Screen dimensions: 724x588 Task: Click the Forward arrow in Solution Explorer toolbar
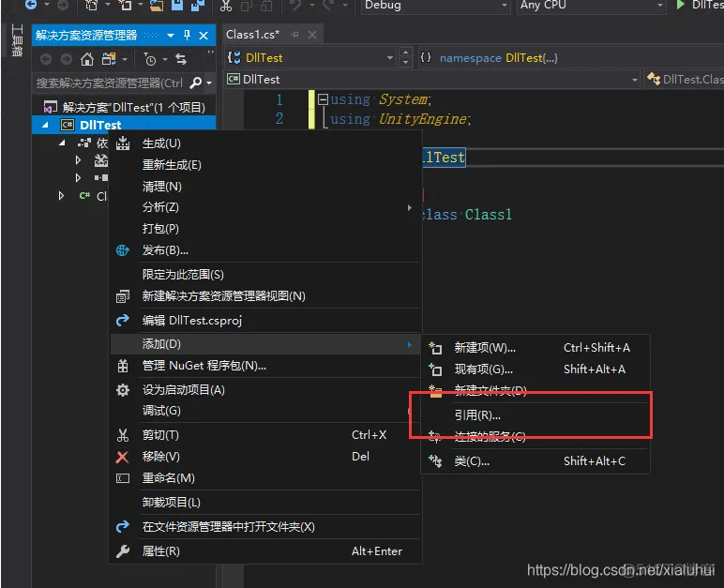[67, 59]
